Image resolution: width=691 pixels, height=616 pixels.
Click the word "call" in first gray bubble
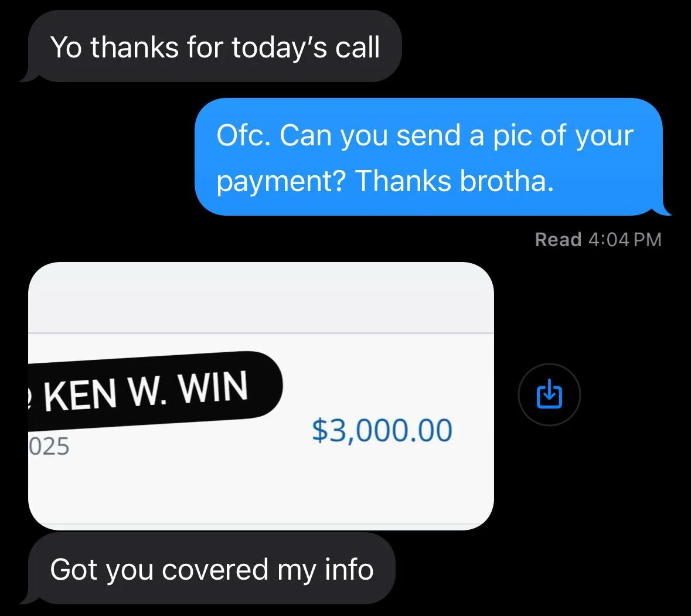[x=358, y=47]
